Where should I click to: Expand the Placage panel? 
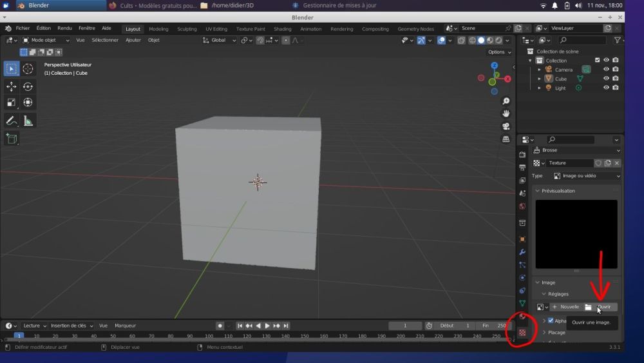556,332
